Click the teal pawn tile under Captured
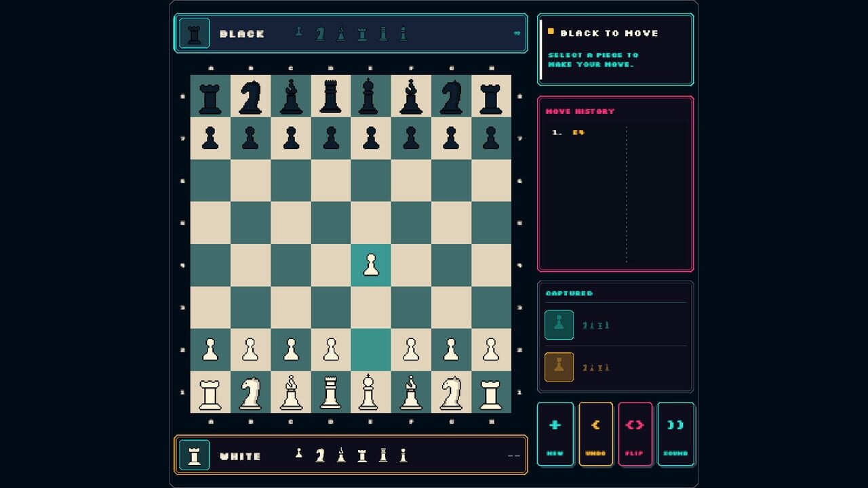This screenshot has height=488, width=868. (559, 325)
